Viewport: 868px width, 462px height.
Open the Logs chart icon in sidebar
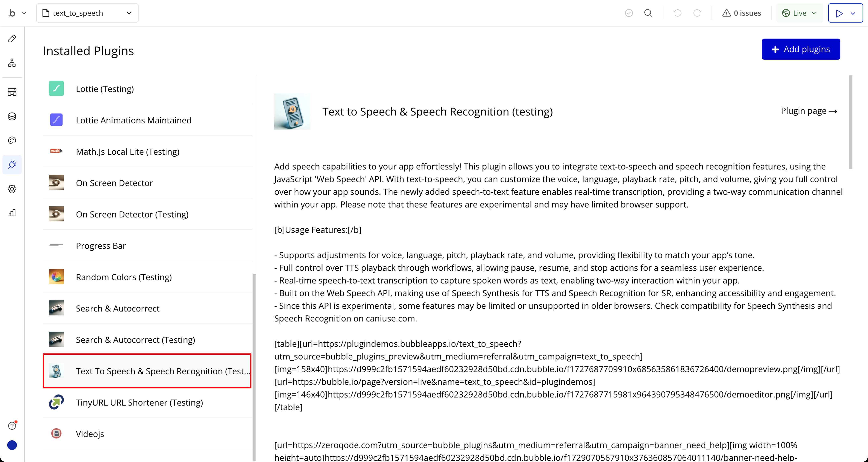(12, 213)
